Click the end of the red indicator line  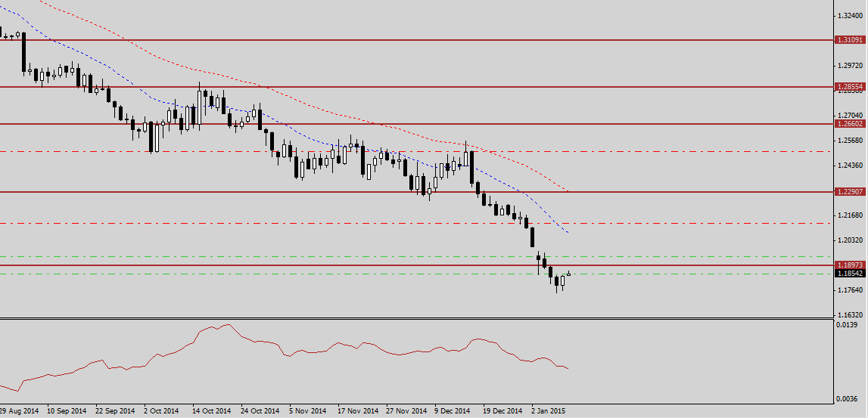pyautogui.click(x=568, y=368)
